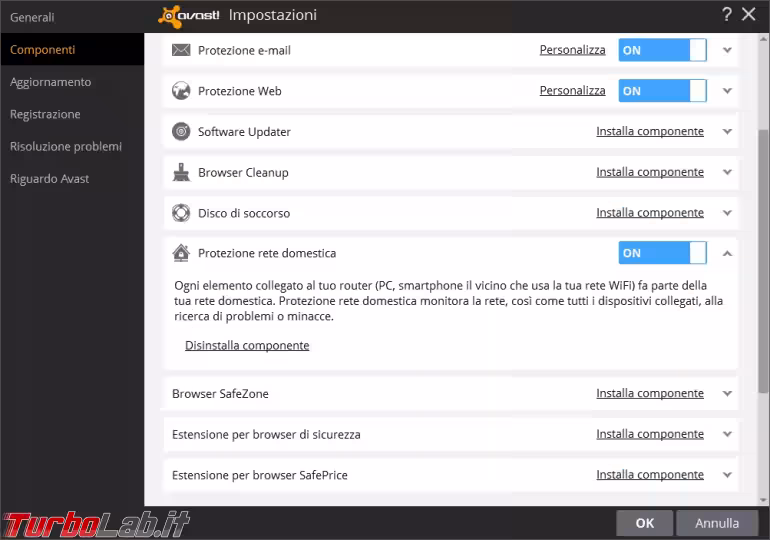
Task: Click the Protezione Web globe icon
Action: [x=181, y=91]
